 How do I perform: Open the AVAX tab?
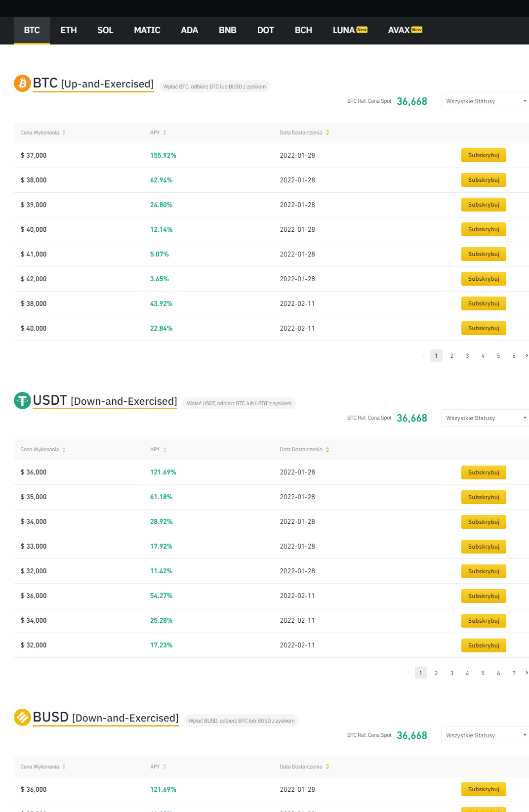coord(405,30)
